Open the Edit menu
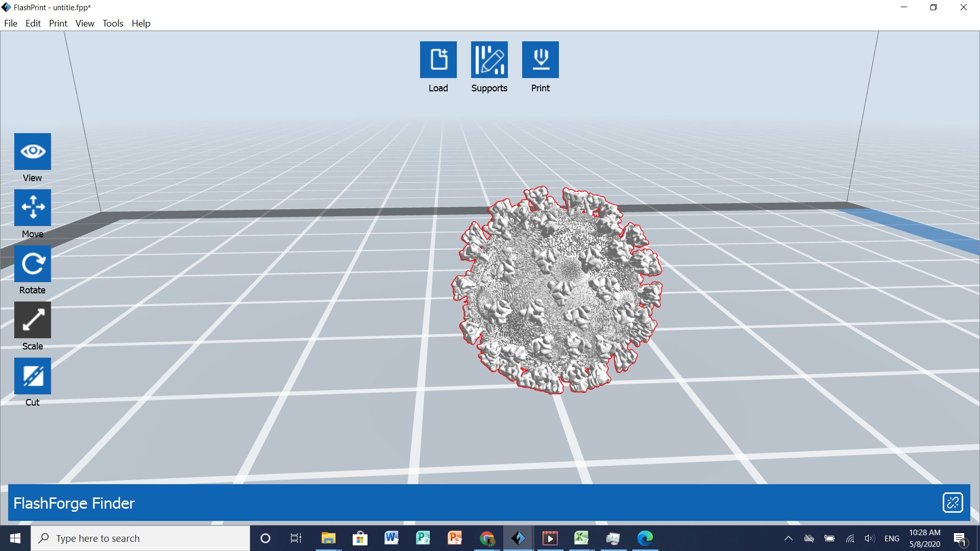 (x=33, y=23)
